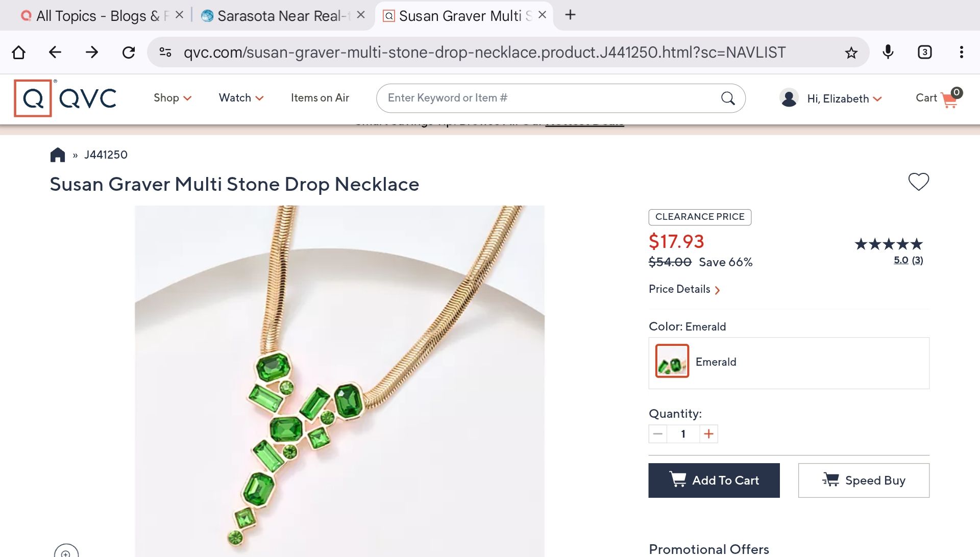980x557 pixels.
Task: Reload the page
Action: 129,52
